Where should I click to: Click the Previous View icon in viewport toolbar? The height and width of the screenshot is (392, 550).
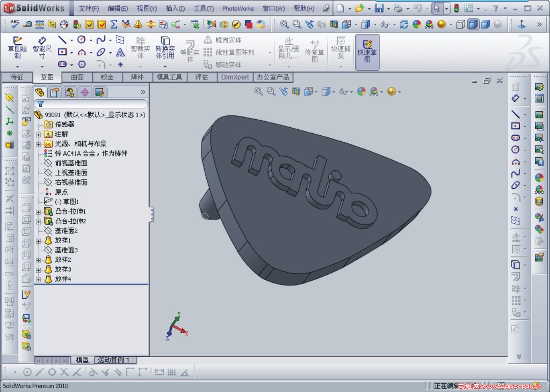[x=283, y=91]
